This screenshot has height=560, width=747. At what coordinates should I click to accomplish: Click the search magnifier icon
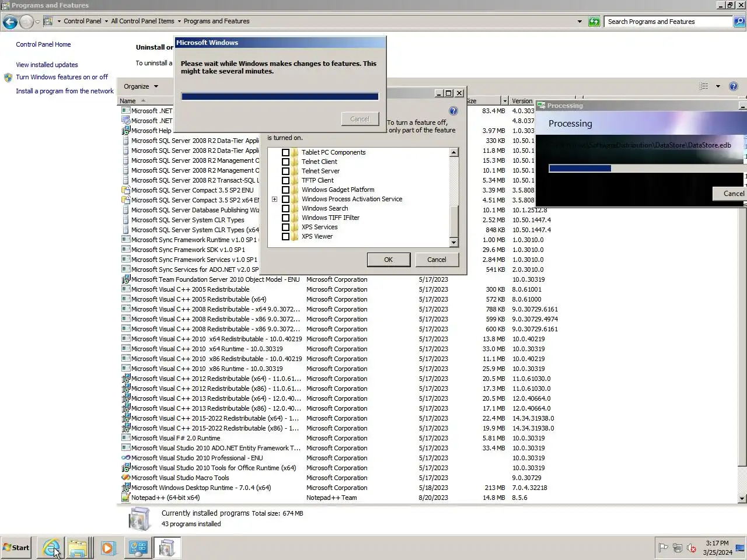coord(739,22)
